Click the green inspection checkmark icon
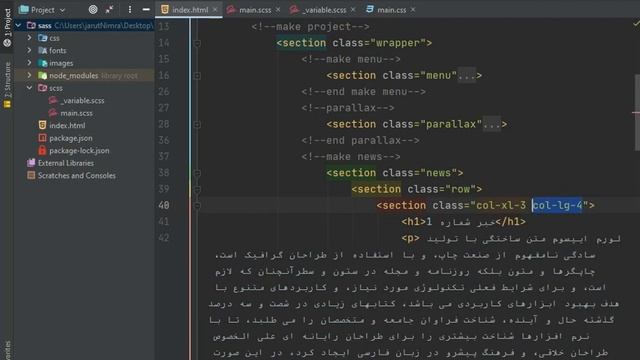 [x=636, y=24]
